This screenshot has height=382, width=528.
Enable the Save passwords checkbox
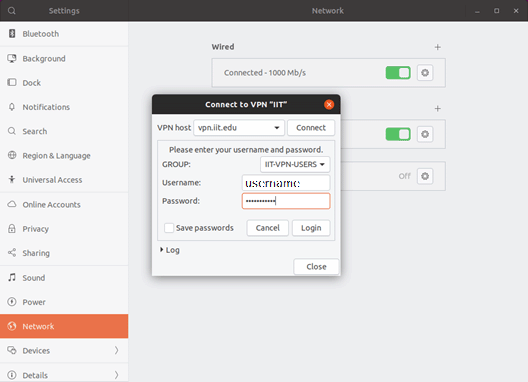pyautogui.click(x=169, y=228)
